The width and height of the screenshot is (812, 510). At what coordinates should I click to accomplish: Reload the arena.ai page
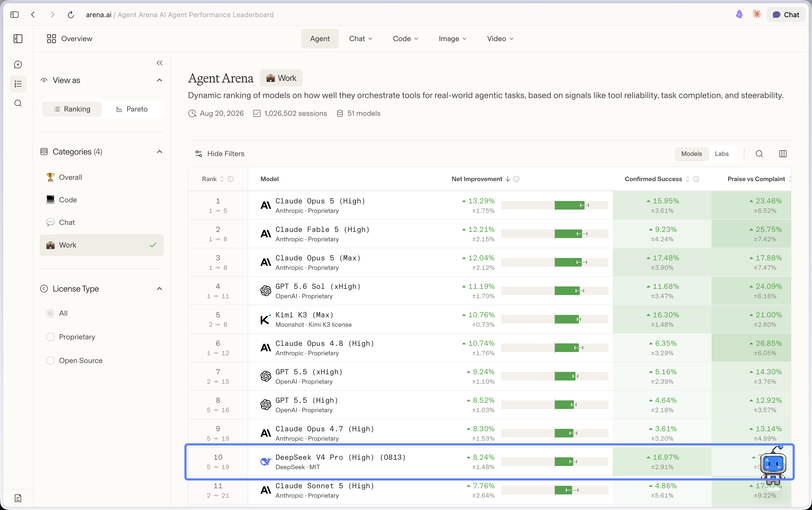(x=71, y=15)
